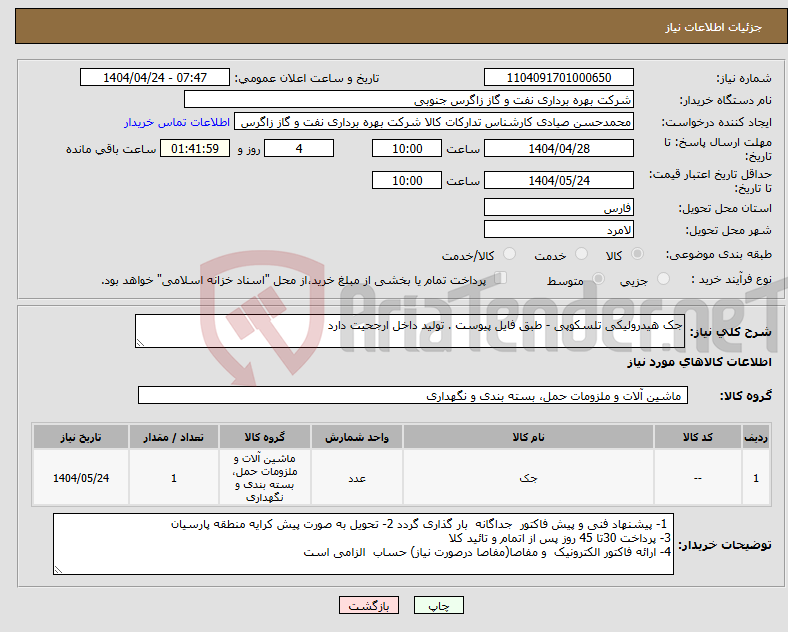Click the کد کالا column header
The height and width of the screenshot is (632, 788).
[698, 437]
